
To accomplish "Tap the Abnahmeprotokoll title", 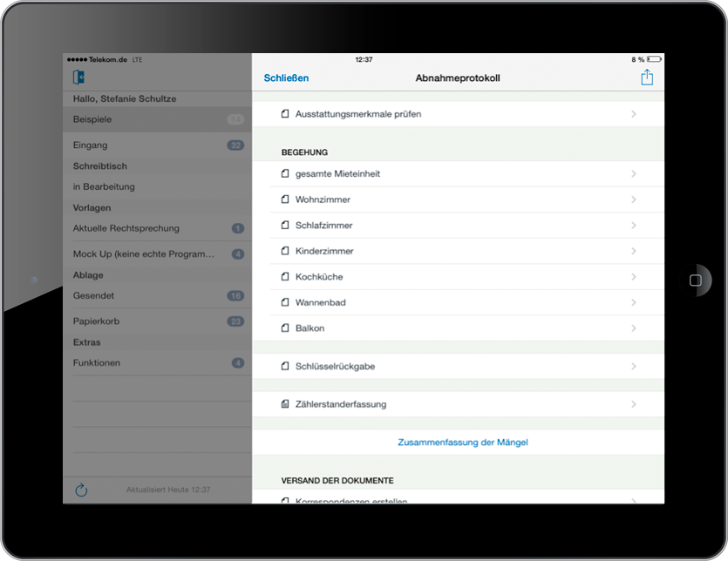I will [458, 78].
